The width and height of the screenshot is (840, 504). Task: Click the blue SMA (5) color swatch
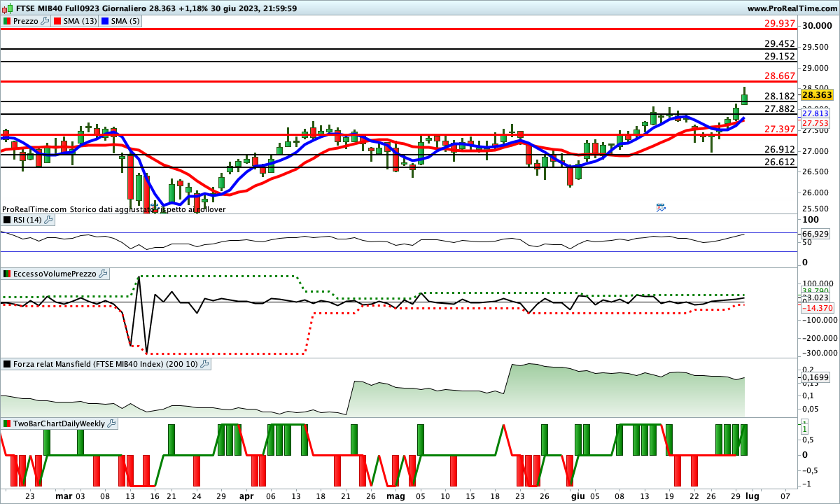pyautogui.click(x=104, y=21)
